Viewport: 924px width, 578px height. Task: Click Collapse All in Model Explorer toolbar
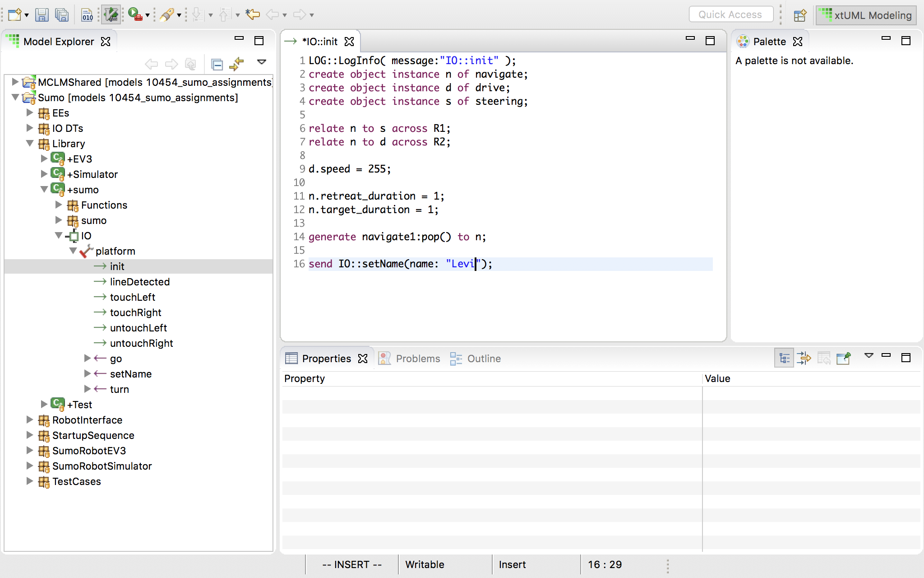pos(217,64)
